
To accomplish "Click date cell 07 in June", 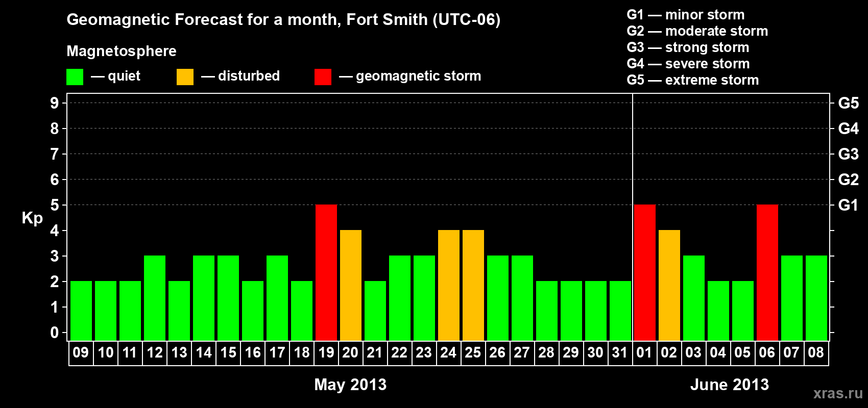I will (792, 353).
